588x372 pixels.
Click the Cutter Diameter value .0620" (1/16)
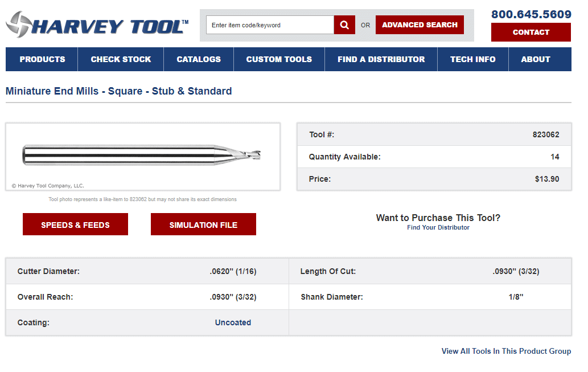[233, 271]
